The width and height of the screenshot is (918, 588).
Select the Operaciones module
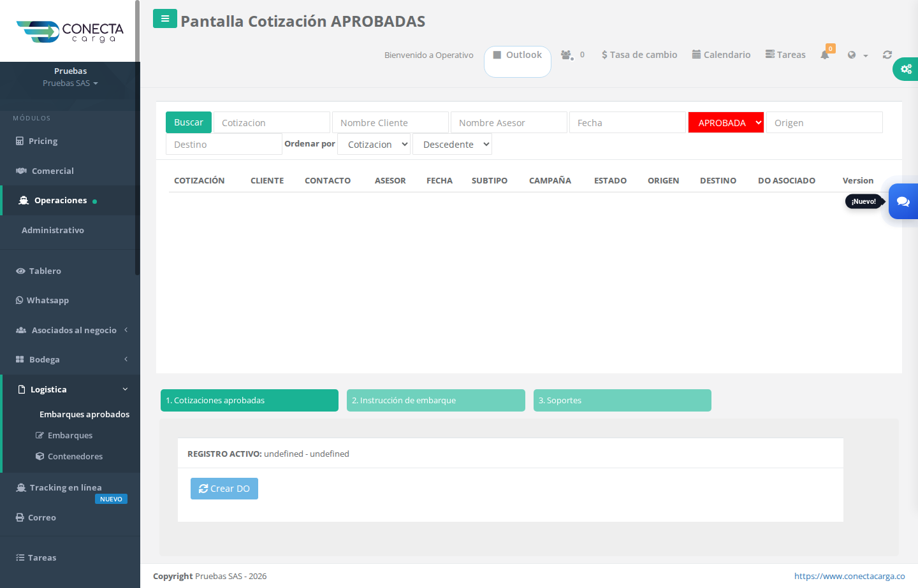tap(69, 200)
